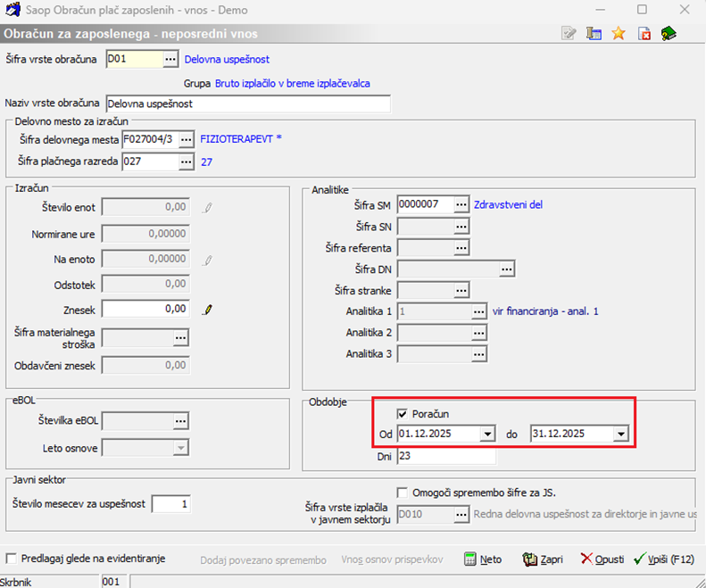Close the window with the X button
The width and height of the screenshot is (706, 588).
tap(685, 10)
